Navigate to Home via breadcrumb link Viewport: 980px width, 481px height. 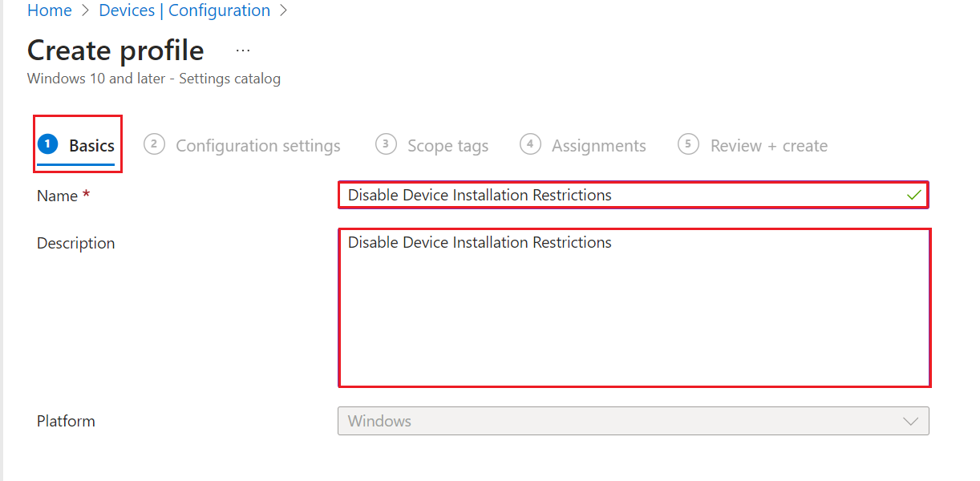(x=50, y=10)
